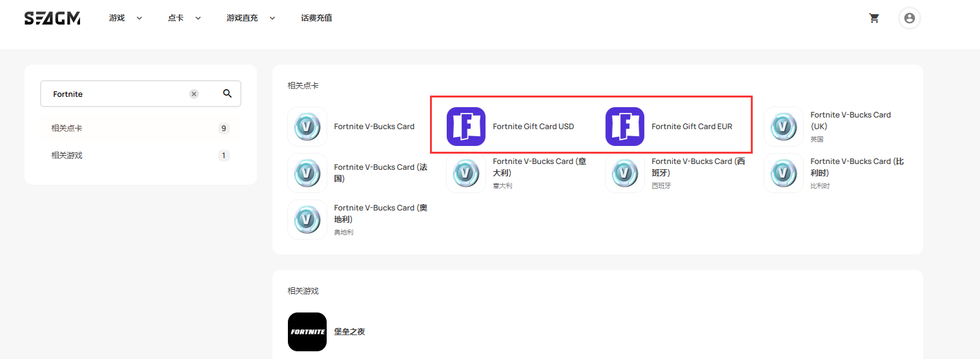This screenshot has width=980, height=359.
Task: Click the 堡垒之夜 Fortnite game logo
Action: [307, 332]
